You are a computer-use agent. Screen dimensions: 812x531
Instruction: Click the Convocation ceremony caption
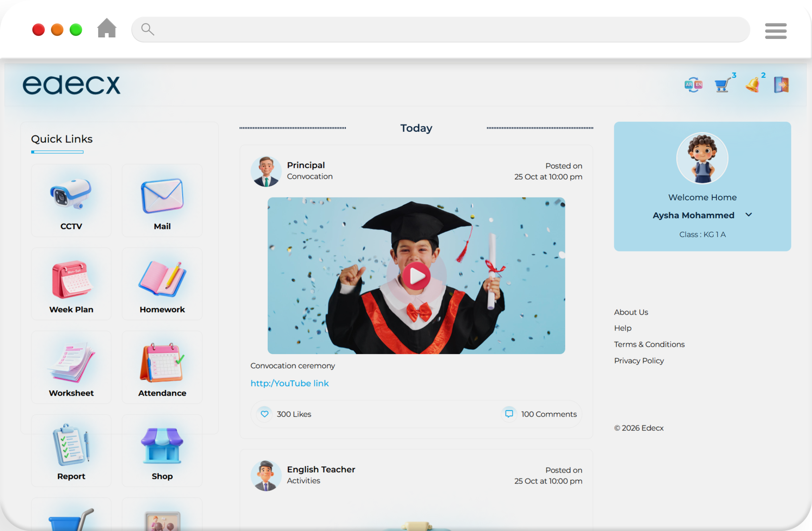[x=293, y=365]
